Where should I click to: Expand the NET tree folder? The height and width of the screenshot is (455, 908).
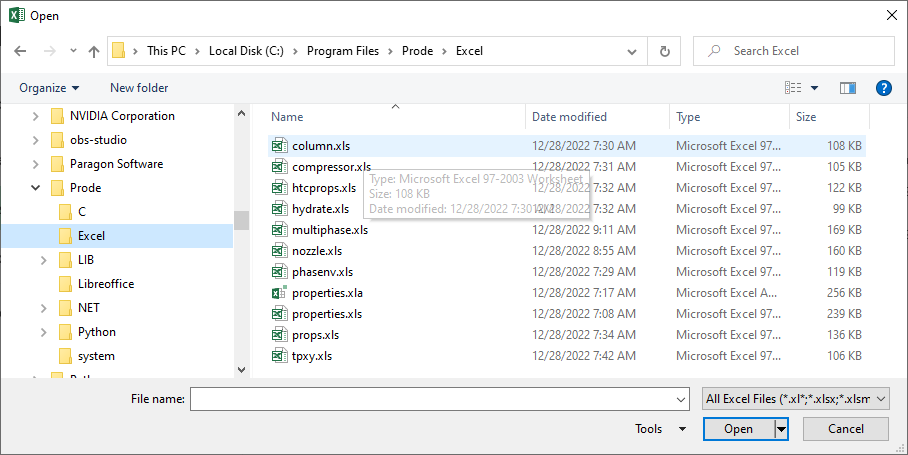tap(44, 308)
